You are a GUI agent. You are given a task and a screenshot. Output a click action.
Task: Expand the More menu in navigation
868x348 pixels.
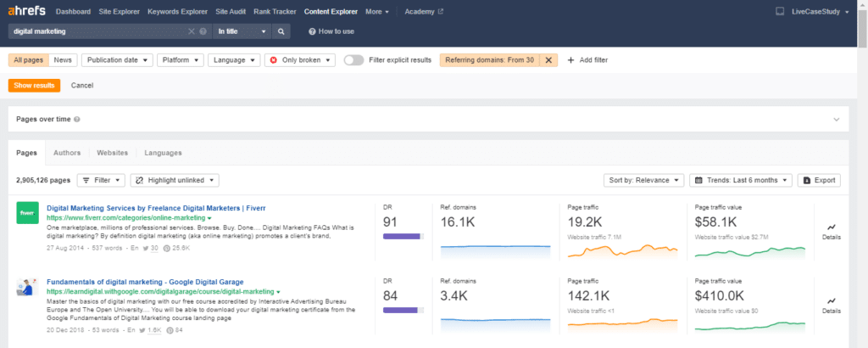tap(377, 11)
